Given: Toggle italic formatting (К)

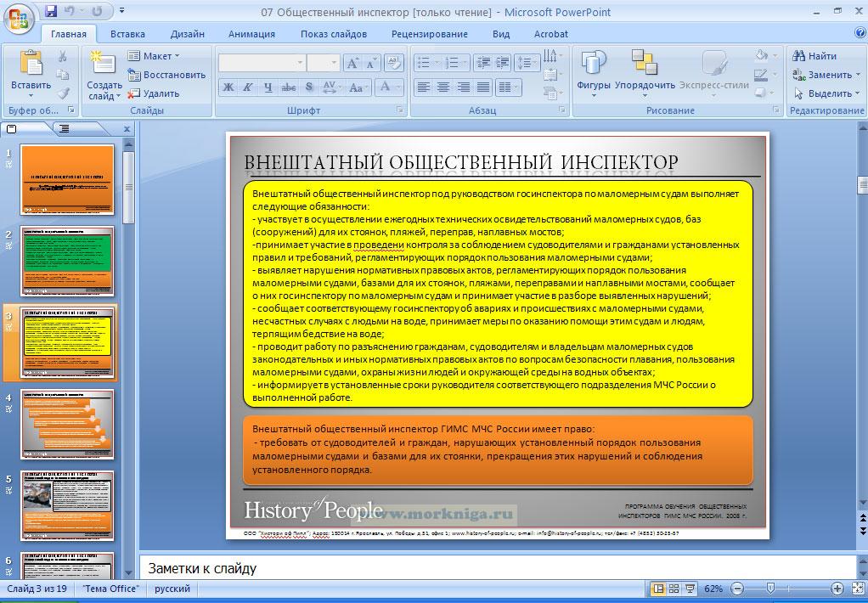Looking at the screenshot, I should point(248,87).
